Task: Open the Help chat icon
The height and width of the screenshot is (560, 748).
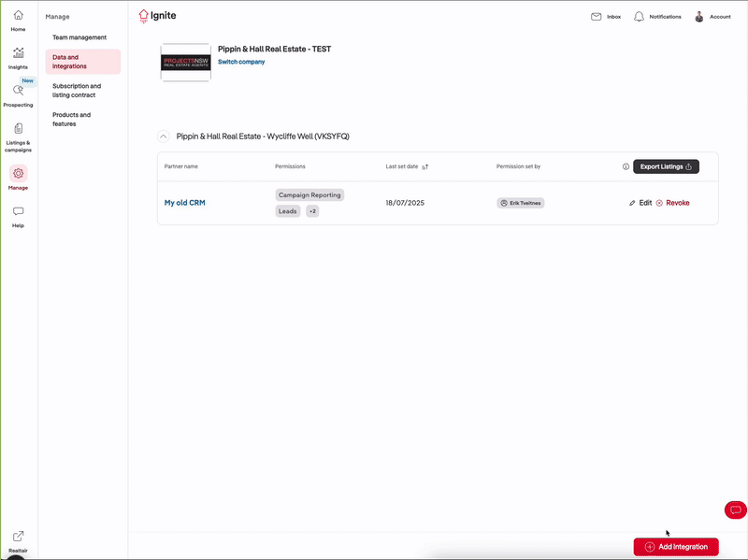Action: (x=18, y=212)
